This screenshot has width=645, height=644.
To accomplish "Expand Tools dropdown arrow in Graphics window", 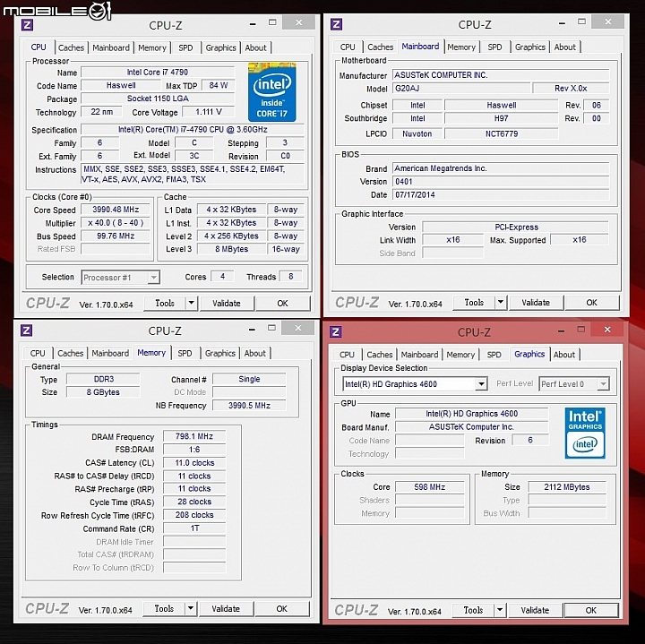I will click(500, 610).
